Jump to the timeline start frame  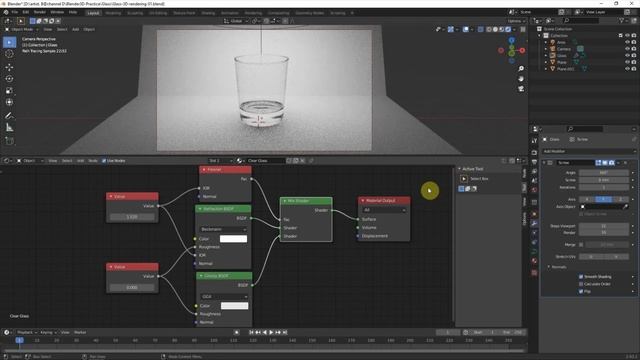click(x=251, y=332)
